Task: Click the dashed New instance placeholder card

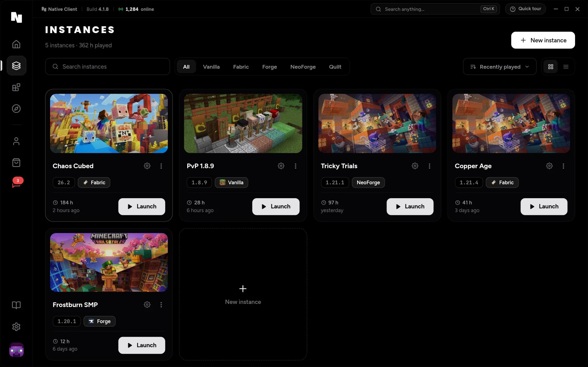Action: (243, 294)
